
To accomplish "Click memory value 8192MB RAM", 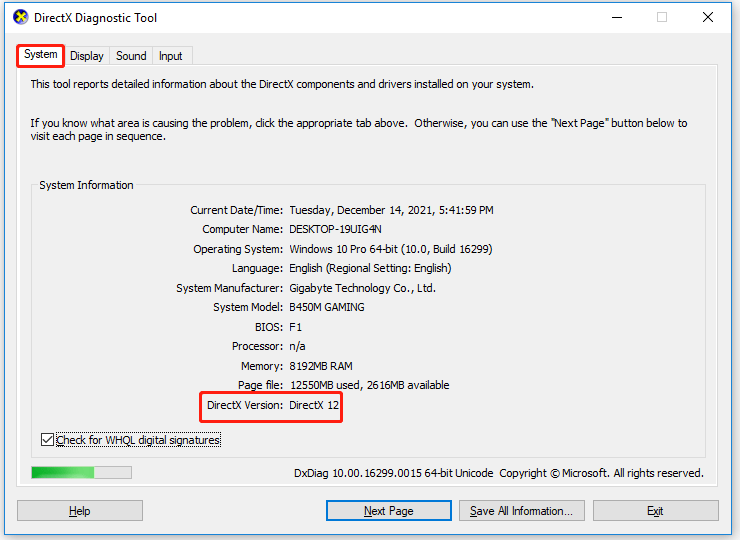I will pos(321,366).
